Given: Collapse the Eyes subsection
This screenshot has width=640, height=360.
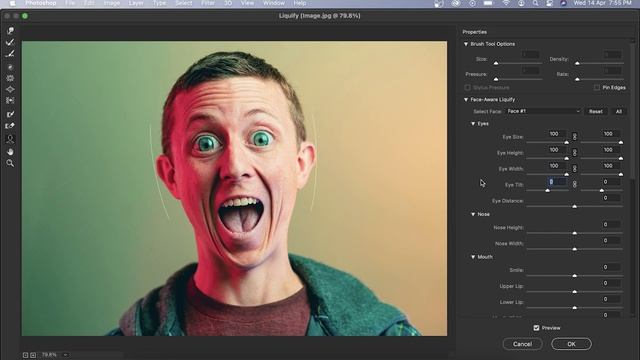Looking at the screenshot, I should coord(473,123).
